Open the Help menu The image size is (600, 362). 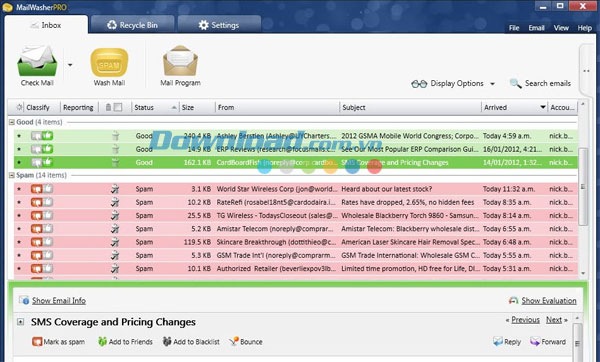click(584, 28)
